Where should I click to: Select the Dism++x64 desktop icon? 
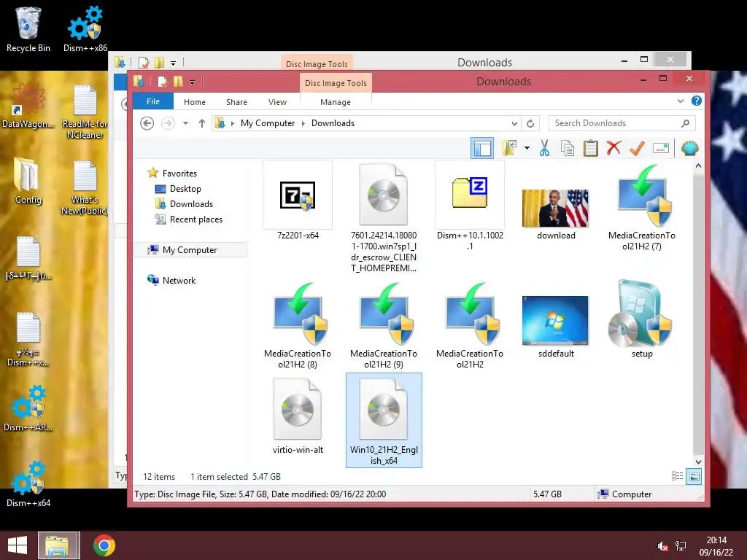coord(28,484)
